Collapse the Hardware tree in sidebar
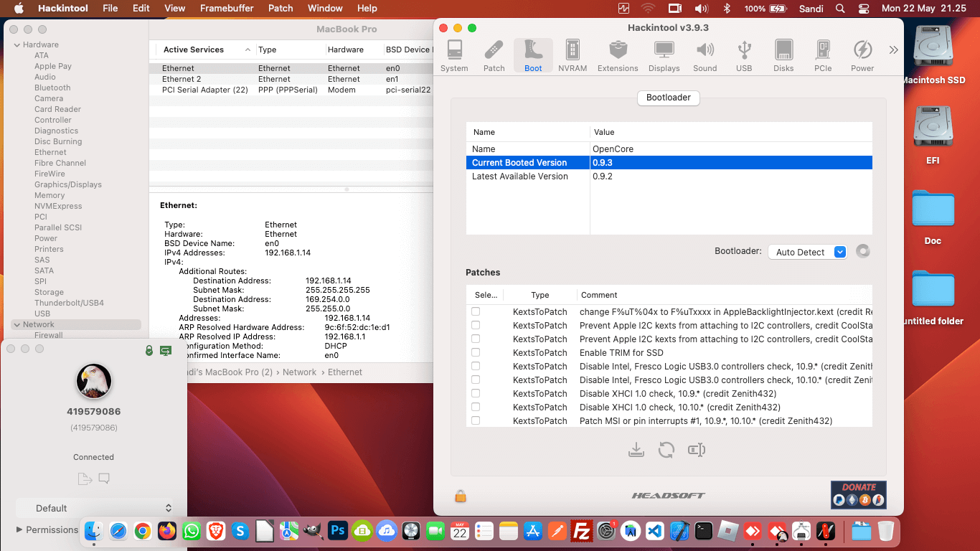Screen dimensions: 980x551 17,44
